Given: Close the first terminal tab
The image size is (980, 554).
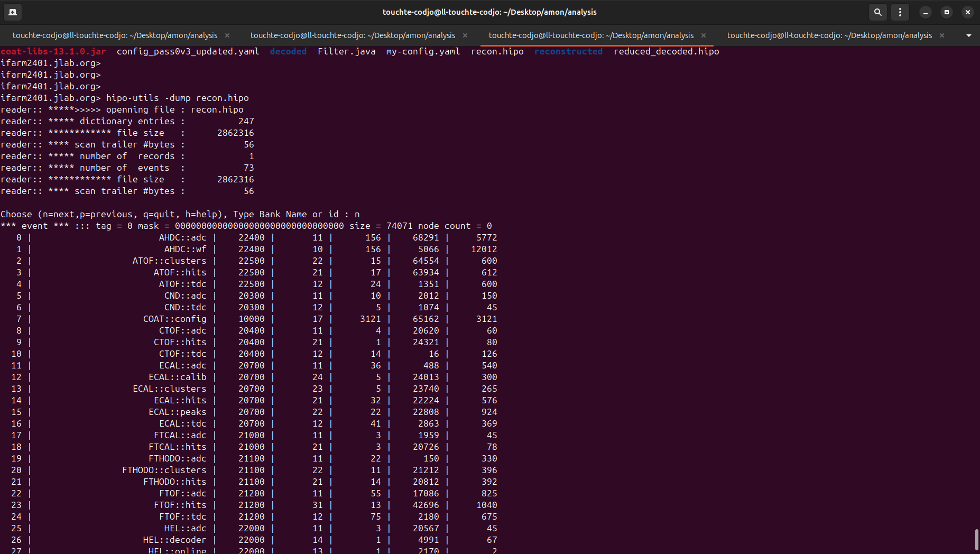Looking at the screenshot, I should tap(227, 35).
